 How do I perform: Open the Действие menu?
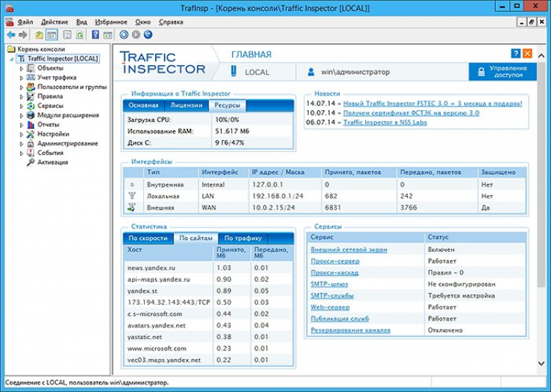(x=54, y=23)
